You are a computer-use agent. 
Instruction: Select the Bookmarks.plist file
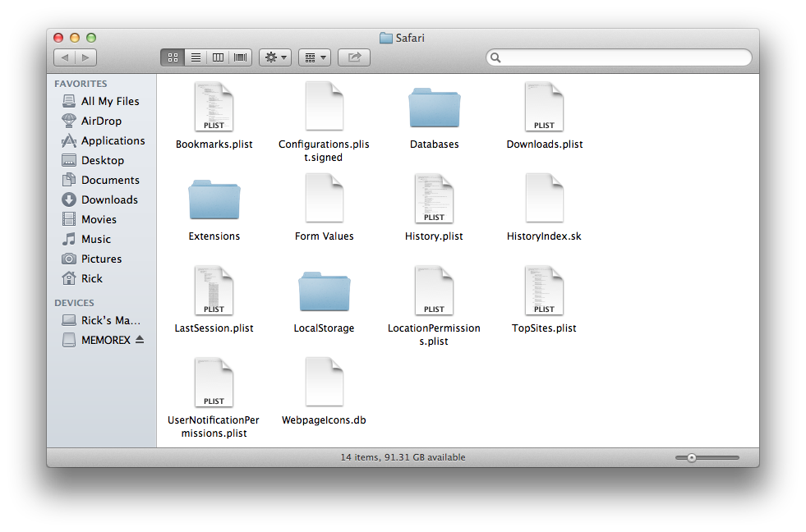pyautogui.click(x=214, y=116)
